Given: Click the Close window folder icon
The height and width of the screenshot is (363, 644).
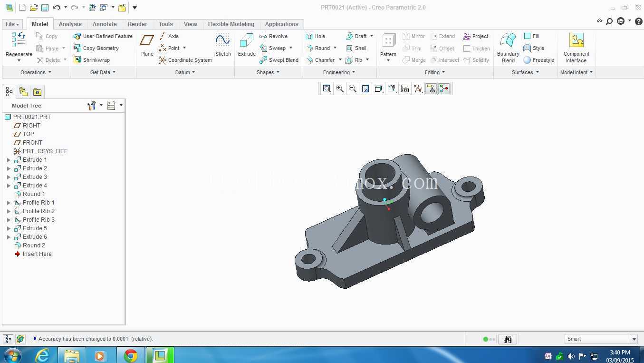Looking at the screenshot, I should pyautogui.click(x=122, y=8).
